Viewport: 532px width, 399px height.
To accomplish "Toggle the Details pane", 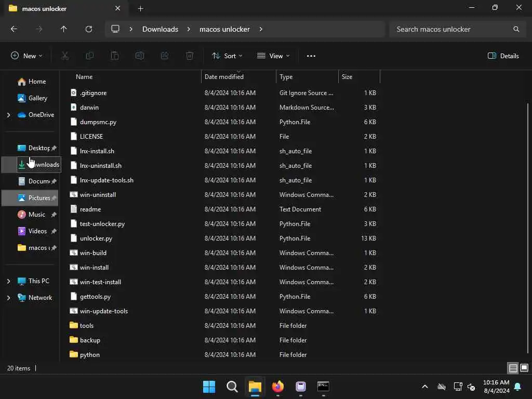I will [503, 56].
